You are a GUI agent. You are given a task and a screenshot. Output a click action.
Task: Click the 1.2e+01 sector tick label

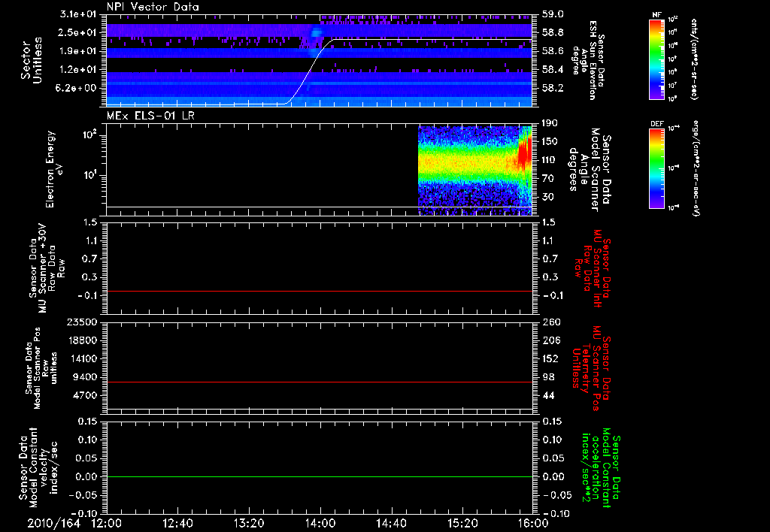[78, 70]
